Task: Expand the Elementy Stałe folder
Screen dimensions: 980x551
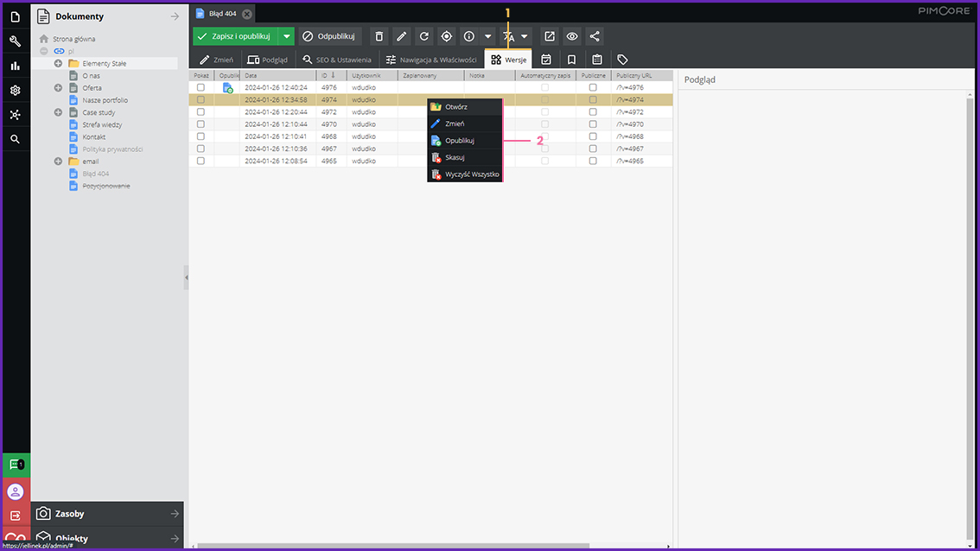Action: 58,63
